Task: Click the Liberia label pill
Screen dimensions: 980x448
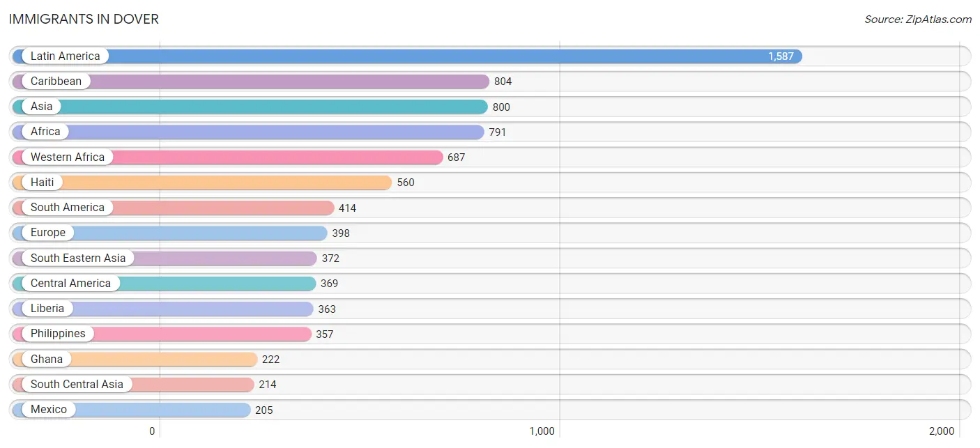Action: tap(47, 309)
